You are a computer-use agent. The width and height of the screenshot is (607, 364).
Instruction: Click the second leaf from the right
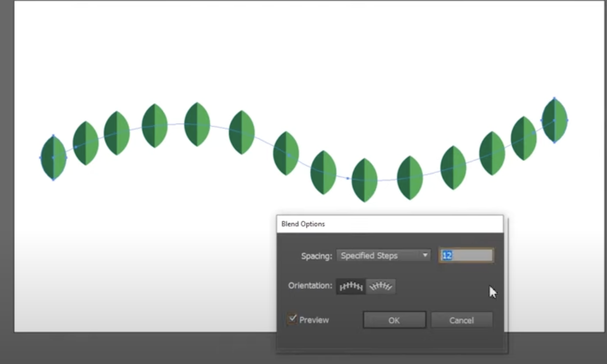523,138
